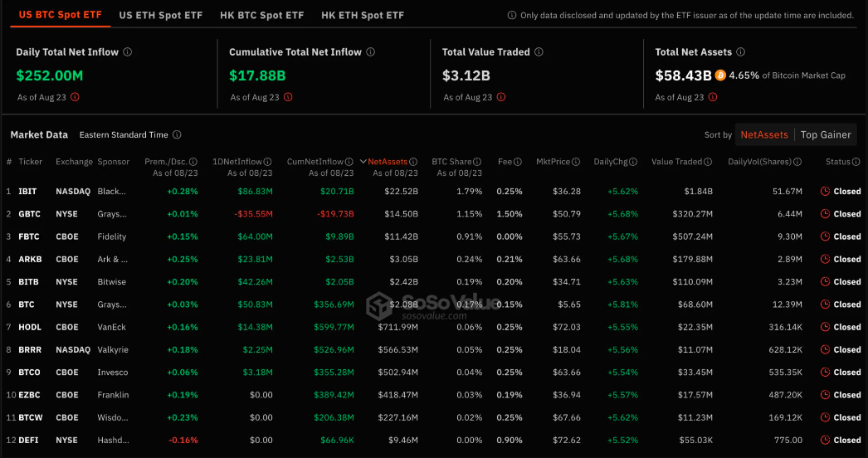
Task: Click info icon on Fee column header
Action: (x=518, y=162)
